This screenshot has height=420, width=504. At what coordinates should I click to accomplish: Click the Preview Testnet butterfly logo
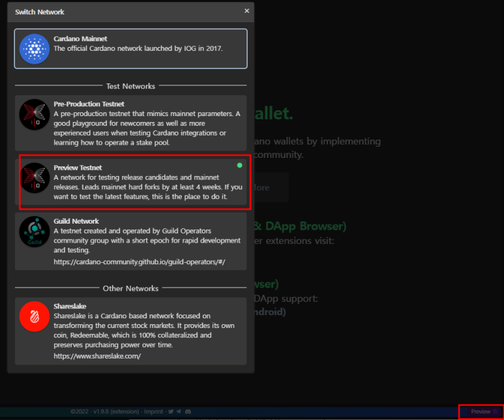click(35, 178)
